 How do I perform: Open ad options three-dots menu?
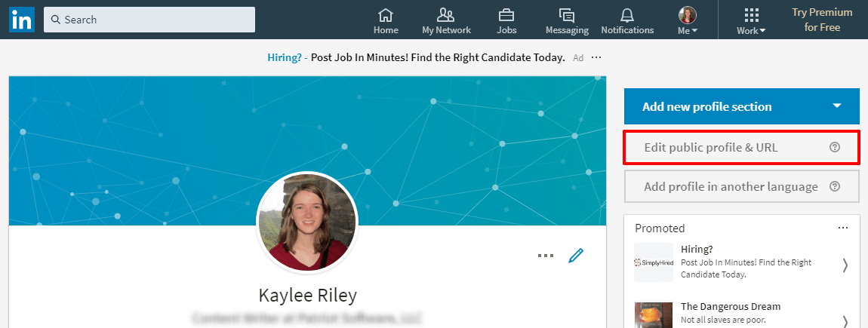pyautogui.click(x=597, y=57)
